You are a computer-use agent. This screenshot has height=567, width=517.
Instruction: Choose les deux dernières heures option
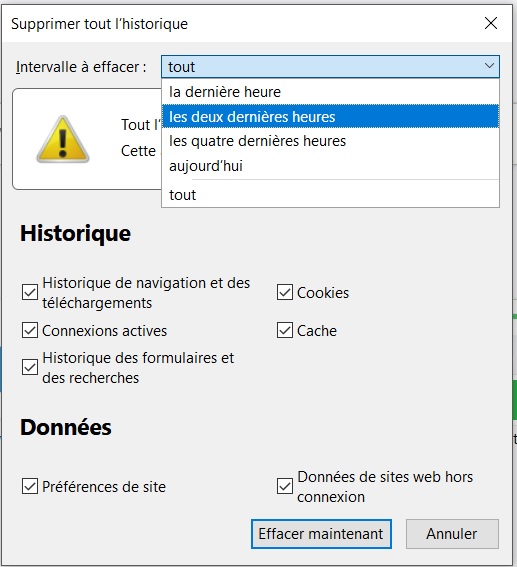point(330,116)
